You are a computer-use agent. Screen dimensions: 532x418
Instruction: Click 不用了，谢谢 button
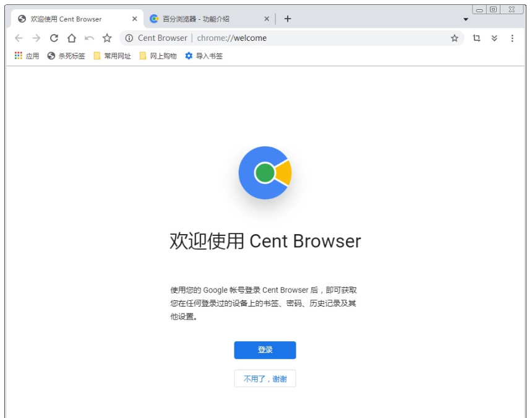pos(265,378)
